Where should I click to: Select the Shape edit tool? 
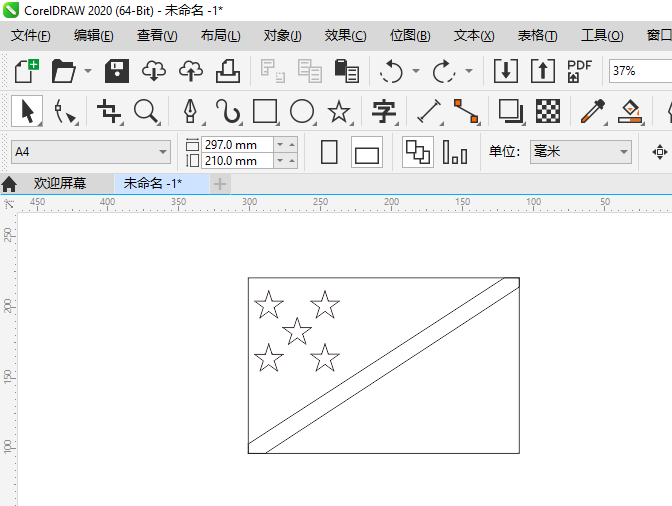tap(65, 111)
